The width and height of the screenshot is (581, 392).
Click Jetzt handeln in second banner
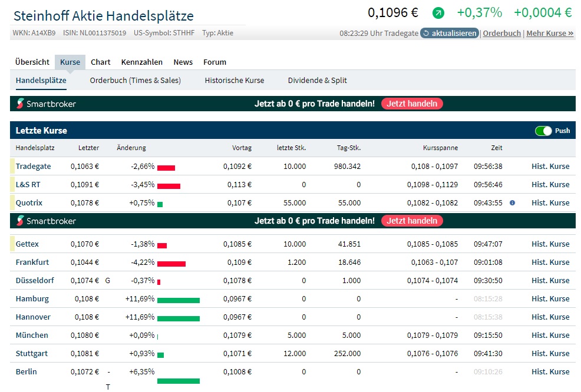(x=412, y=221)
